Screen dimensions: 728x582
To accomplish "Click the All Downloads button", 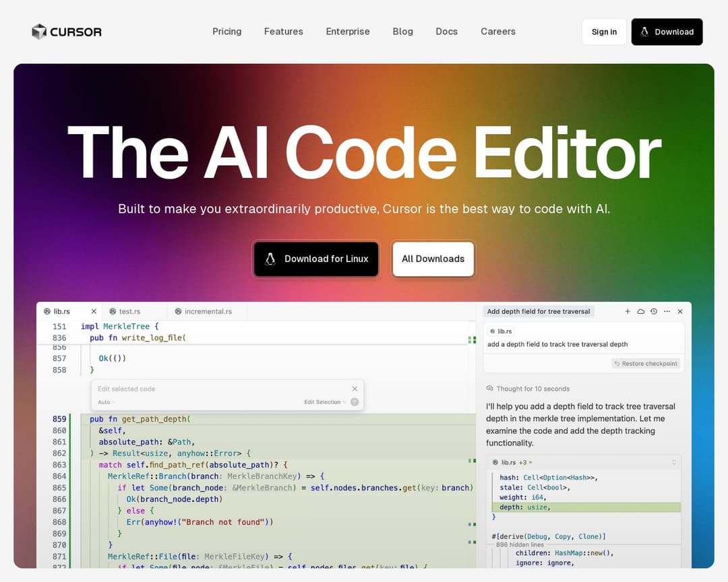I will [x=433, y=259].
